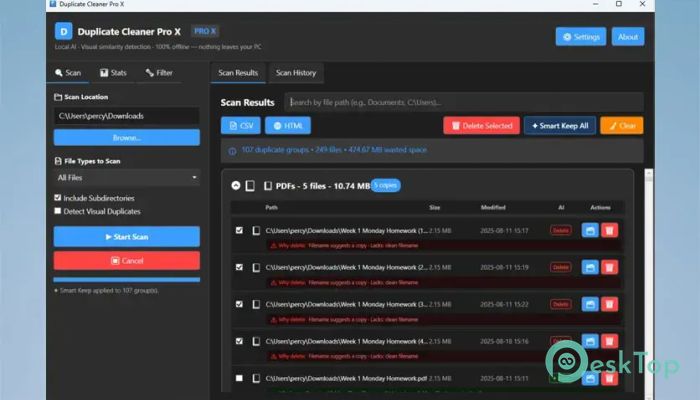Toggle Include Subdirectories checkbox
The height and width of the screenshot is (400, 700).
pos(58,197)
